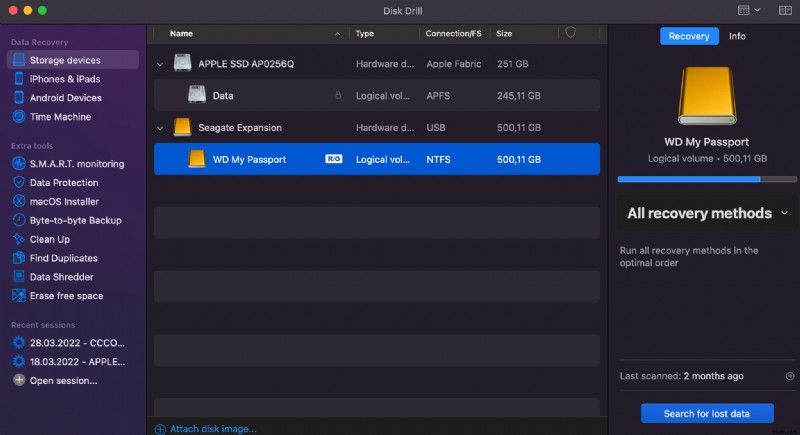Click the Time Machine clock icon
The height and width of the screenshot is (435, 800).
(x=19, y=117)
